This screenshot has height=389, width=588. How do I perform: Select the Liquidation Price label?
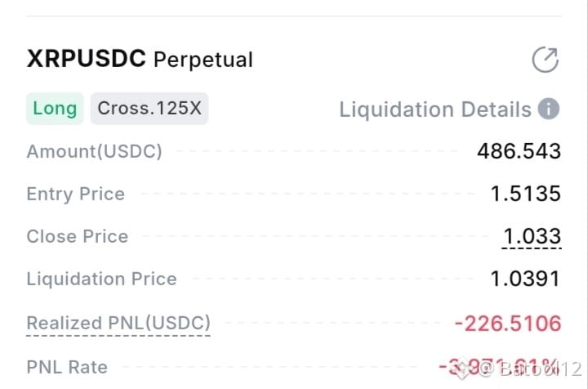[101, 279]
